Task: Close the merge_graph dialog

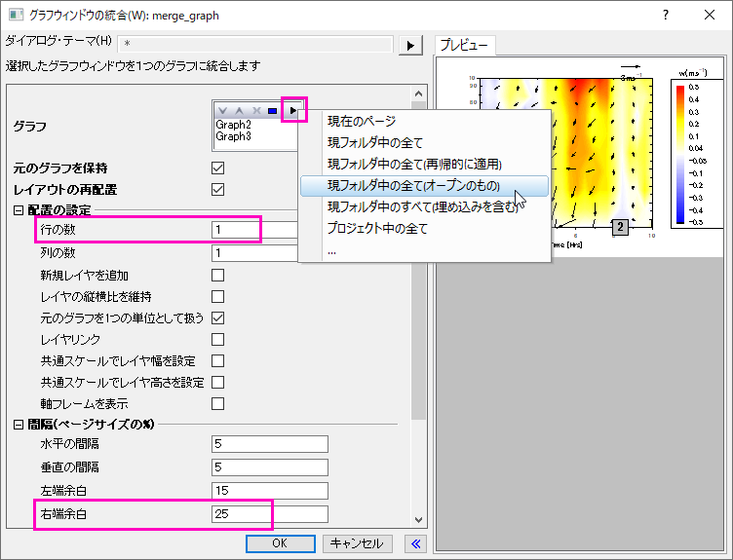Action: click(x=710, y=15)
